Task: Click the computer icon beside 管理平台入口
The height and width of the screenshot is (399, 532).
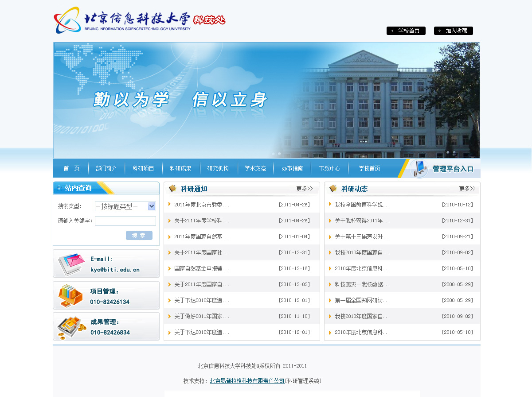Action: 419,169
